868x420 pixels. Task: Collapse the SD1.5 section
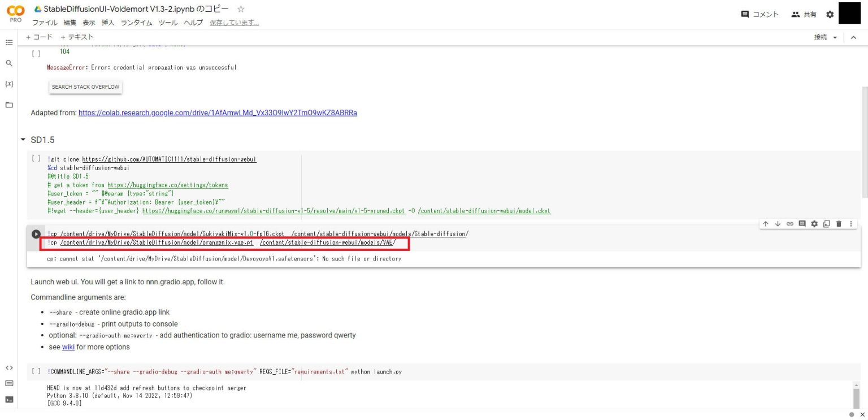tap(23, 140)
